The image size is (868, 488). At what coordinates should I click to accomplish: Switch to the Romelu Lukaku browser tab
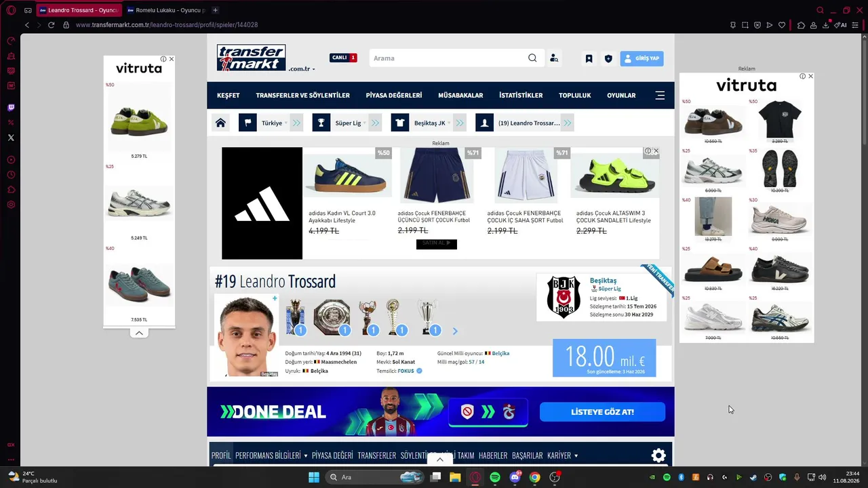click(x=166, y=10)
